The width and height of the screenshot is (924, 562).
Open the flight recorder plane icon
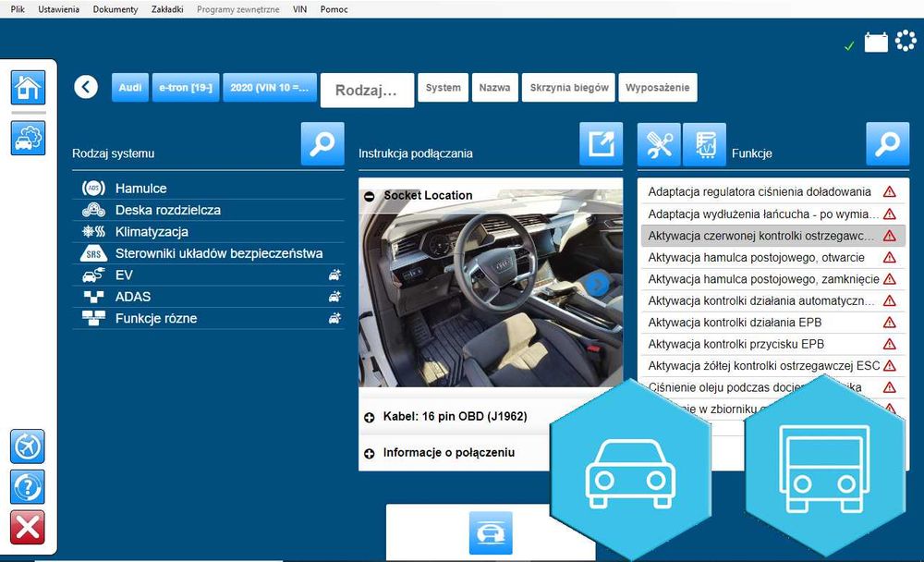point(28,446)
